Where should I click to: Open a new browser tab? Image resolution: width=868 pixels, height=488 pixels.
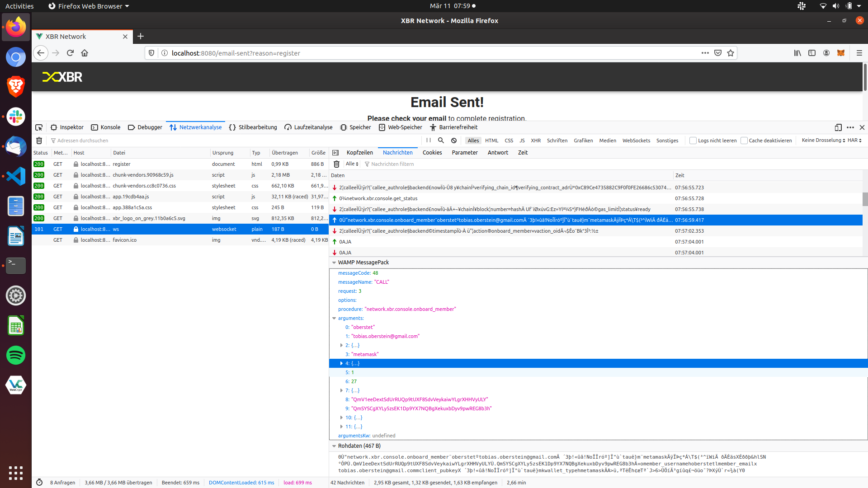(141, 37)
